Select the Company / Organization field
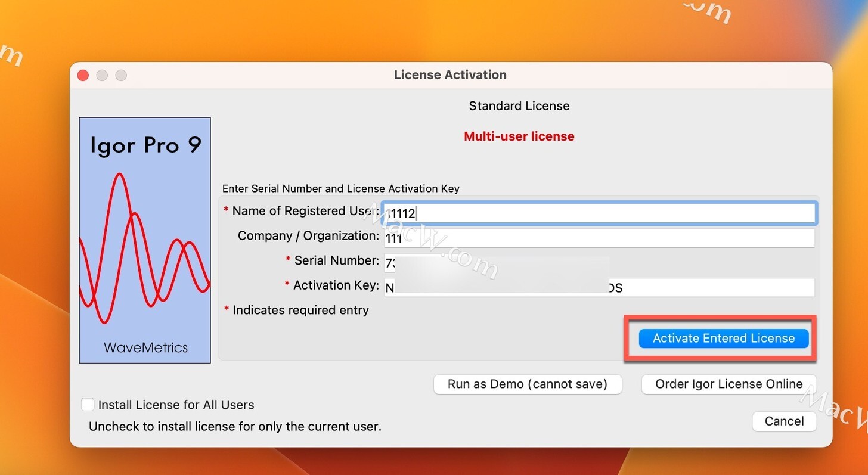 [599, 238]
